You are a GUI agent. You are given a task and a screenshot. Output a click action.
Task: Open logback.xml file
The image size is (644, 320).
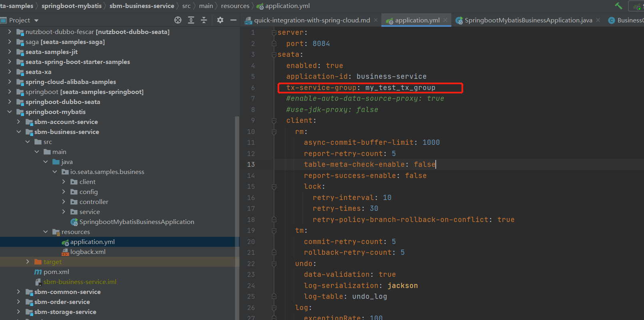tap(88, 252)
